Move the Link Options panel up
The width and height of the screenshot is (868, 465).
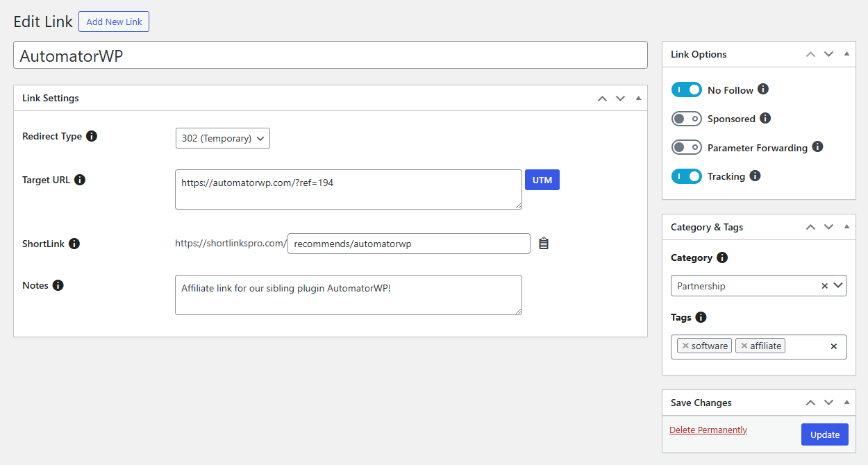pos(810,53)
